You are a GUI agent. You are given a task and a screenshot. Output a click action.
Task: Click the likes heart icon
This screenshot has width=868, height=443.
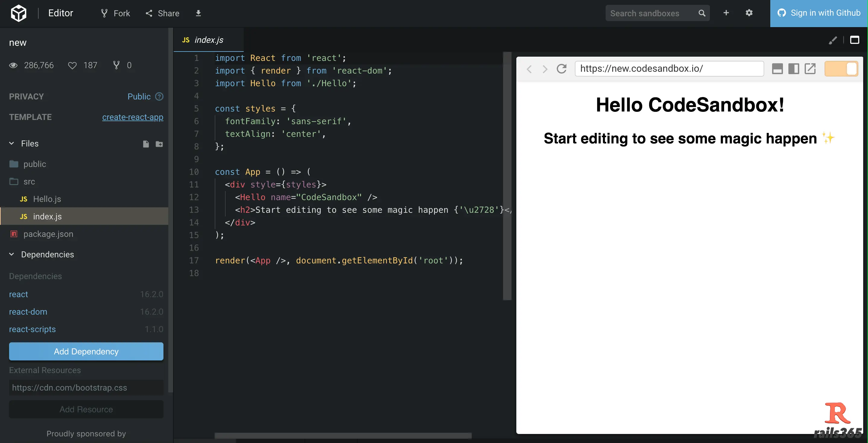click(72, 65)
